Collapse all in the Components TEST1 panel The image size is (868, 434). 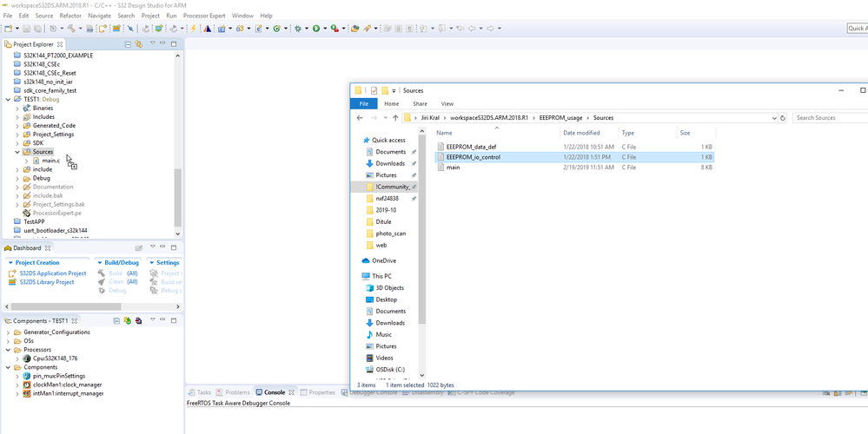(116, 320)
